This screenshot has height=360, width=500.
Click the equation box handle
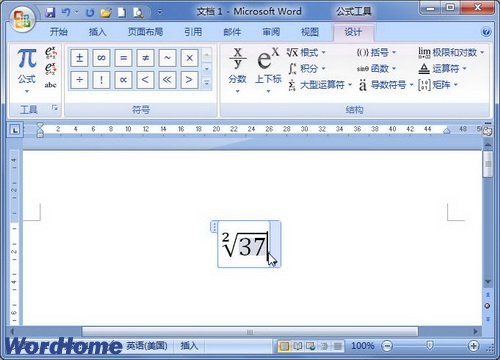coord(214,227)
